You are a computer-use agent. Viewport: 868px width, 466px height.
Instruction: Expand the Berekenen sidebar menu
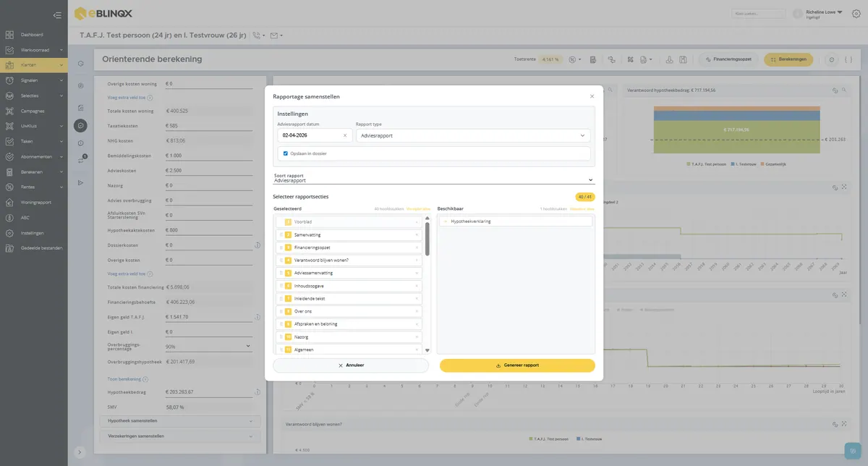click(34, 172)
